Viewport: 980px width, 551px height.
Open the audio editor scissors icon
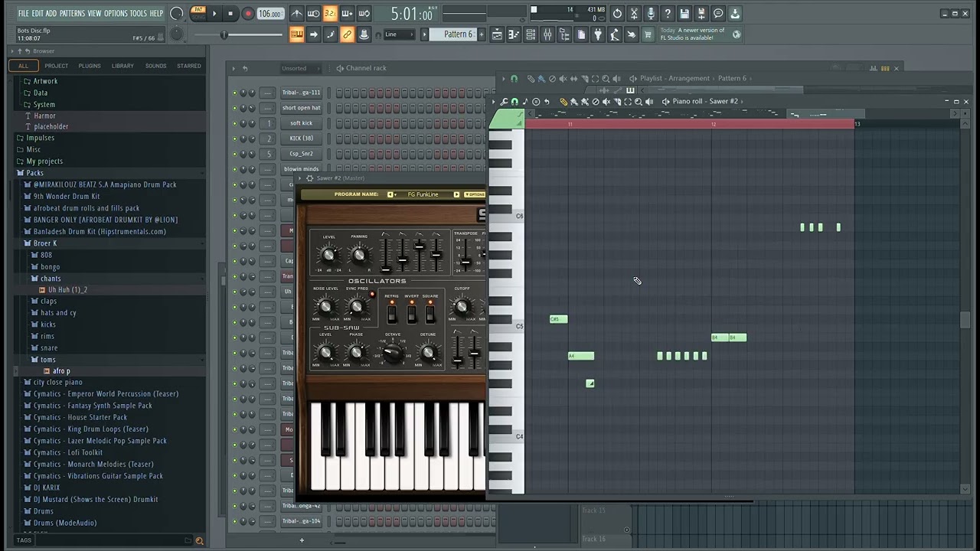[634, 14]
